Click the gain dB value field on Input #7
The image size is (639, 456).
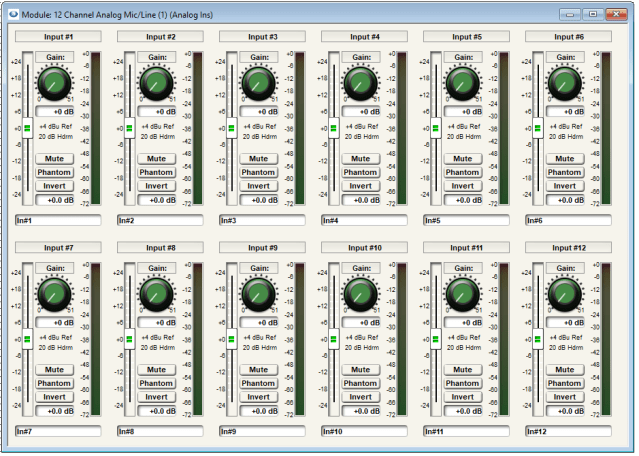click(x=56, y=323)
